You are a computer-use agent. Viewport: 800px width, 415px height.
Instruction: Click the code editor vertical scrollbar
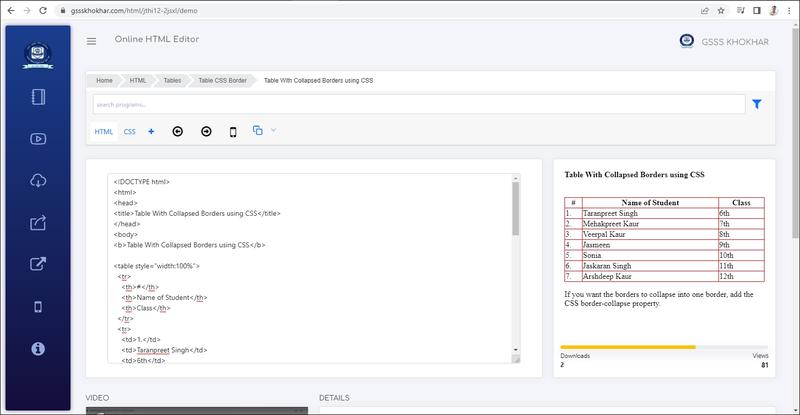tap(516, 210)
